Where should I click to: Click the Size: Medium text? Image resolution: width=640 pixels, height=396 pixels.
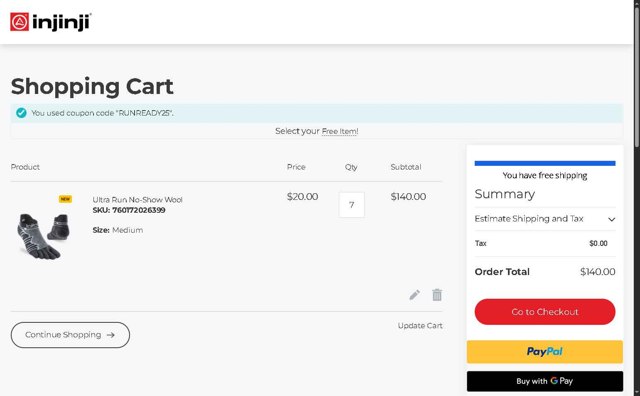pyautogui.click(x=118, y=230)
